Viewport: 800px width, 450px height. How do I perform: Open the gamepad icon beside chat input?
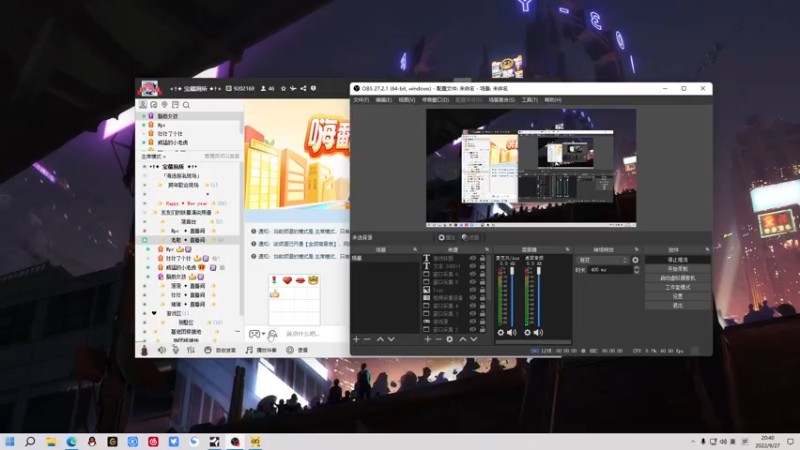click(x=254, y=334)
